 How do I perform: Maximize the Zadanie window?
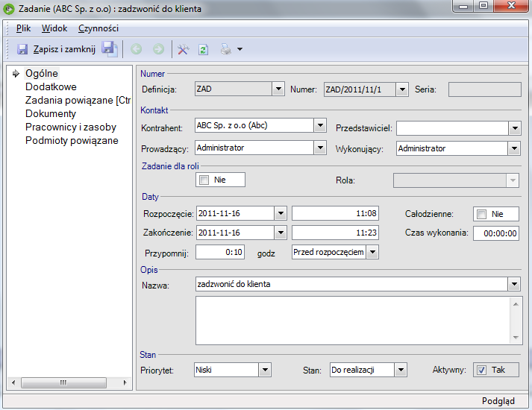[484, 6]
